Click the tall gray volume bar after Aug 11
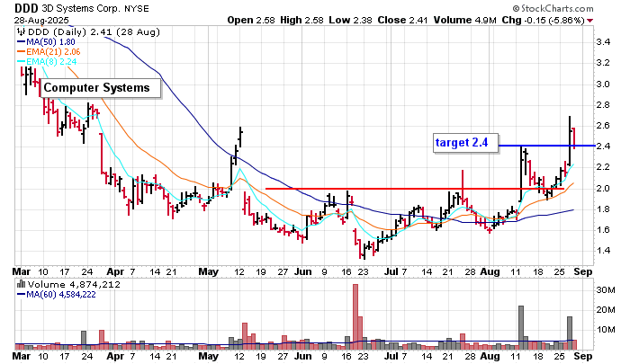Screen dimensions: 630x364 click(x=521, y=327)
